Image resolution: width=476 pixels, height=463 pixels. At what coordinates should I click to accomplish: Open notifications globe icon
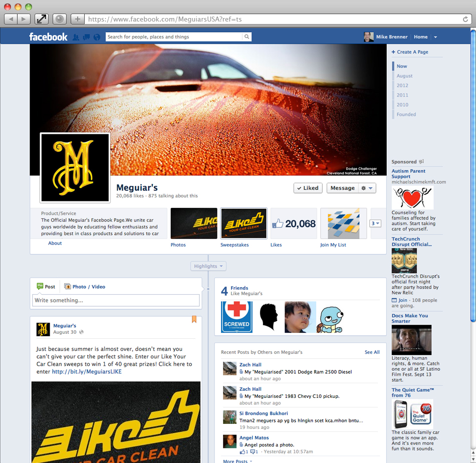click(x=96, y=37)
